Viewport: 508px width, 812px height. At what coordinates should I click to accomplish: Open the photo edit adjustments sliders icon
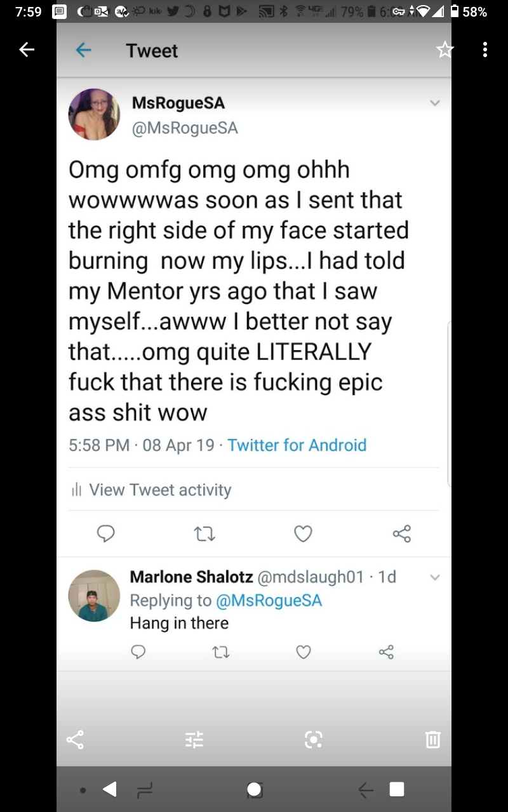click(x=194, y=739)
